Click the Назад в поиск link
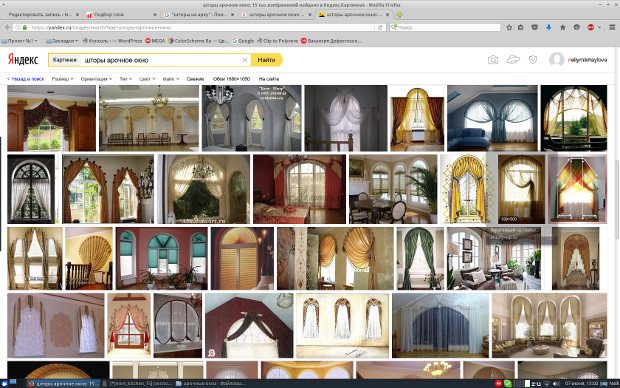The width and height of the screenshot is (620, 388). click(26, 79)
